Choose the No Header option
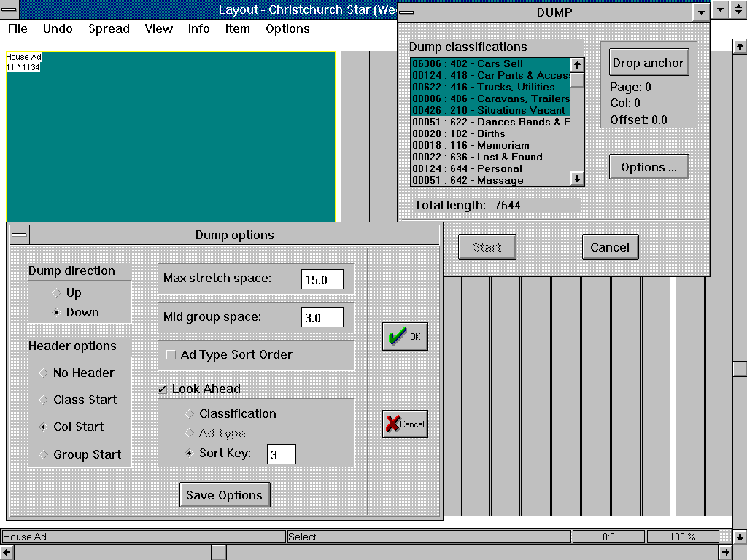The width and height of the screenshot is (747, 560). pos(77,373)
